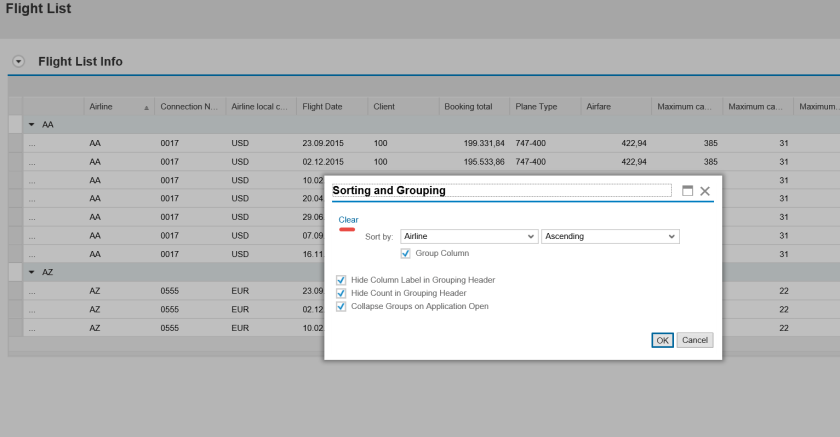
Task: Click the Clear link
Action: point(348,219)
